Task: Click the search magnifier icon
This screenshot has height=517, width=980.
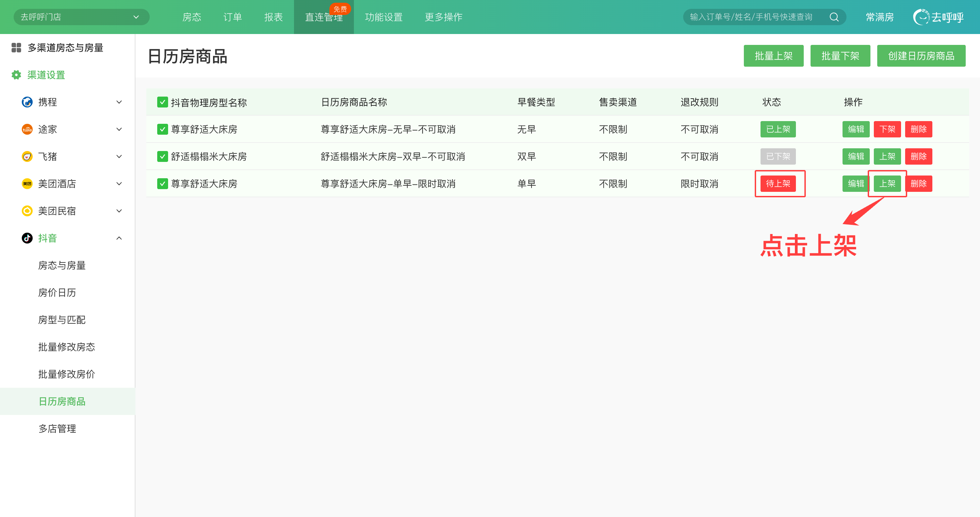Action: coord(834,17)
